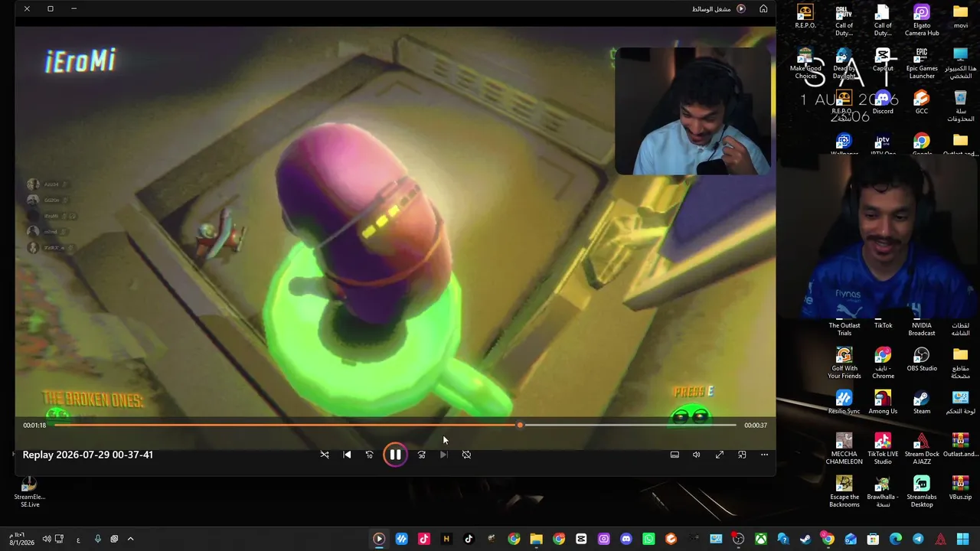
Task: Open mini player view
Action: tap(742, 455)
